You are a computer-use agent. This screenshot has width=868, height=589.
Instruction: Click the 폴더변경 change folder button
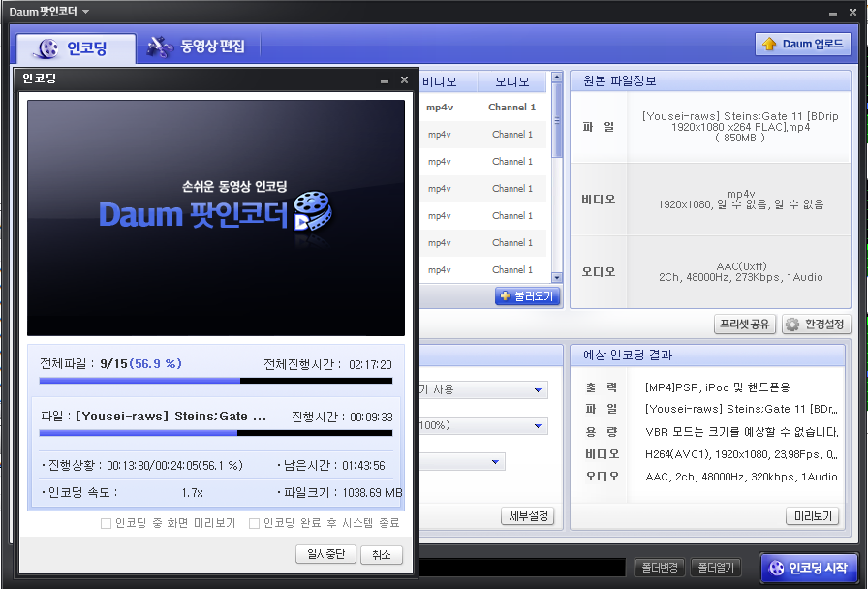click(660, 568)
